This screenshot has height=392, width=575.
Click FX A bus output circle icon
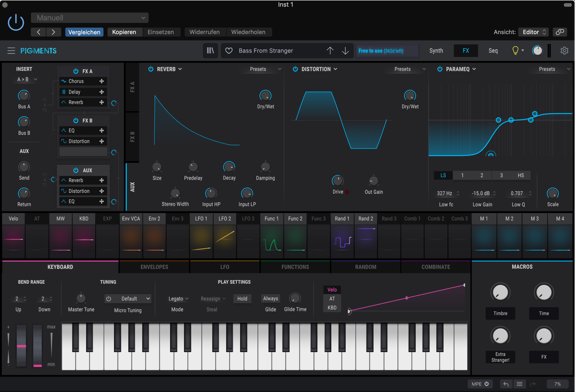[x=114, y=103]
